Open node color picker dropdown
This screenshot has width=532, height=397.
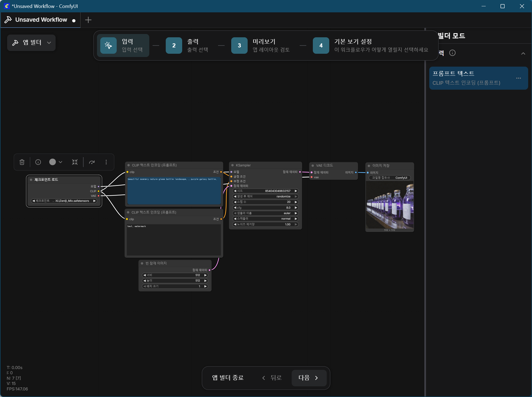click(x=56, y=162)
